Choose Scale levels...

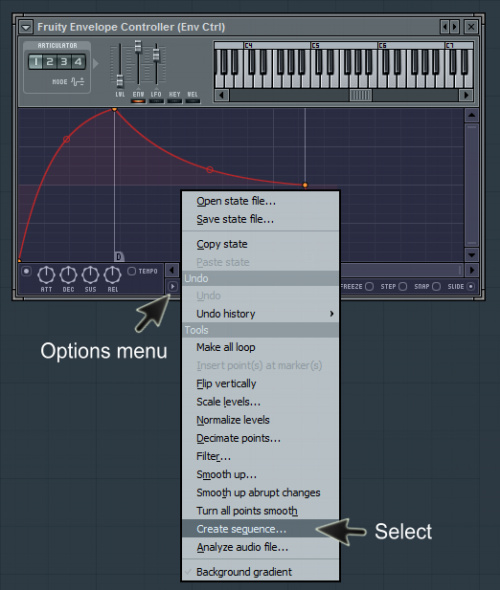[261, 402]
